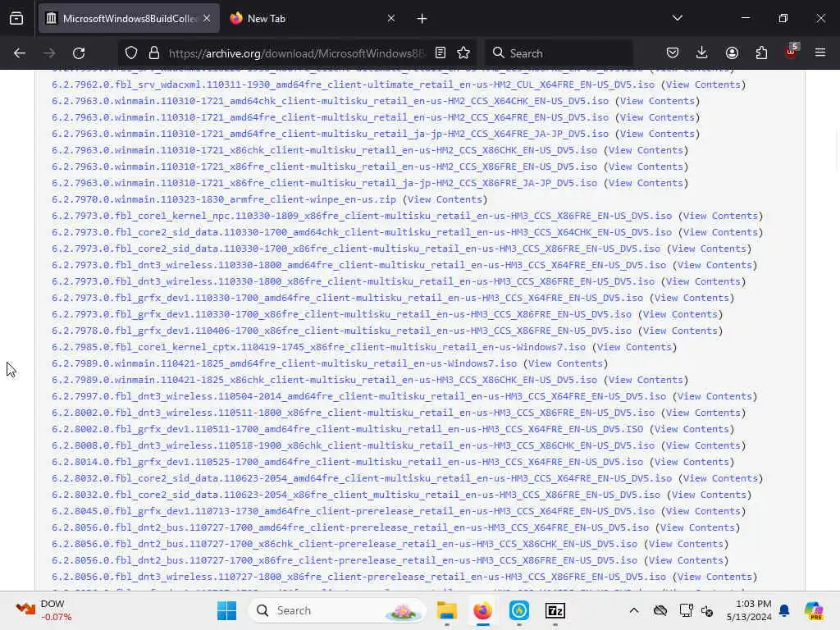Open Copilot preview from taskbar
This screenshot has height=630, width=840.
point(814,610)
